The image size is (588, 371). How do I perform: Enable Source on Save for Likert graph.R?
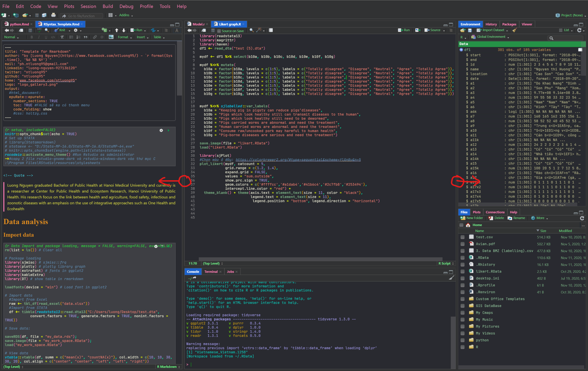click(219, 31)
